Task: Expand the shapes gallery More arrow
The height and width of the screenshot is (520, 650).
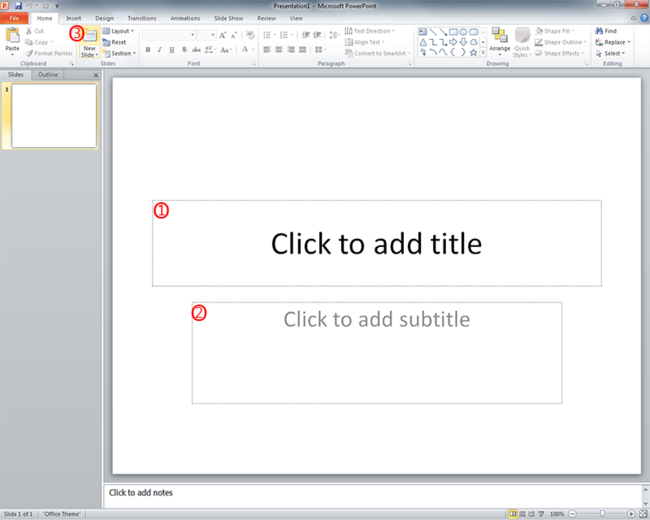Action: 483,53
